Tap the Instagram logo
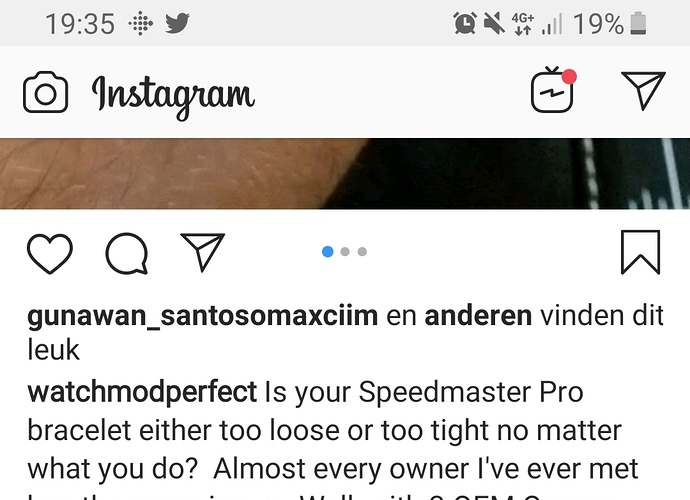Viewport: 690px width, 500px height. (x=173, y=96)
